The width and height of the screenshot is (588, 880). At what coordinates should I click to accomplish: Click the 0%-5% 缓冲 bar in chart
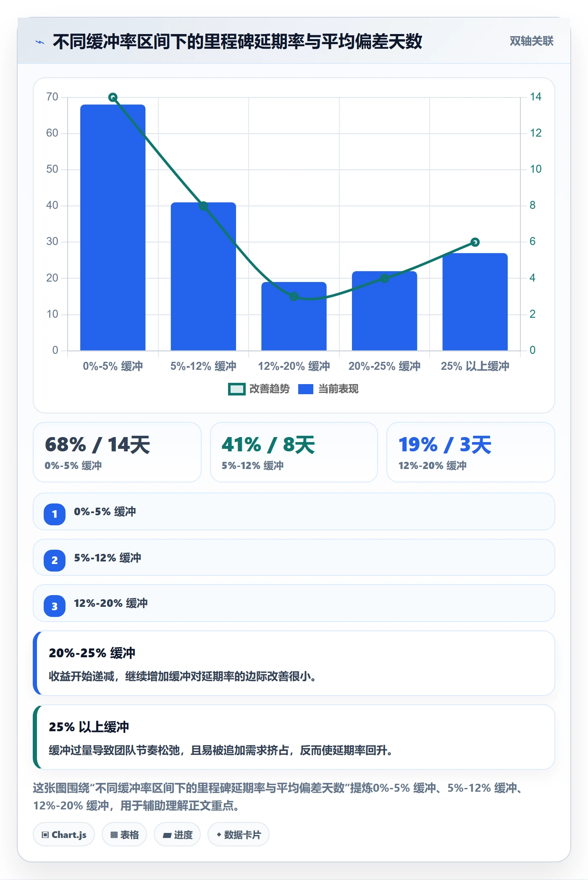click(x=113, y=227)
